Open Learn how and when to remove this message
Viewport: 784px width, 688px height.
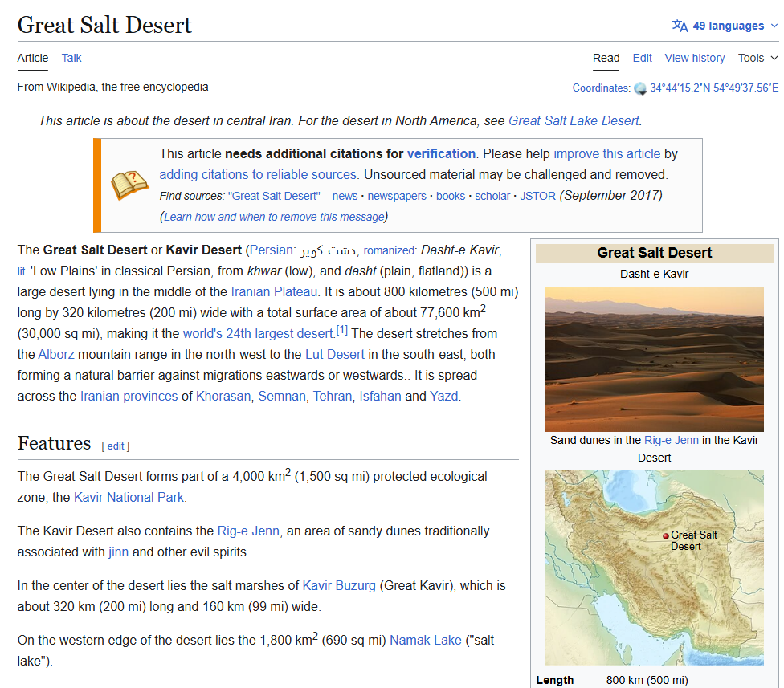point(274,217)
